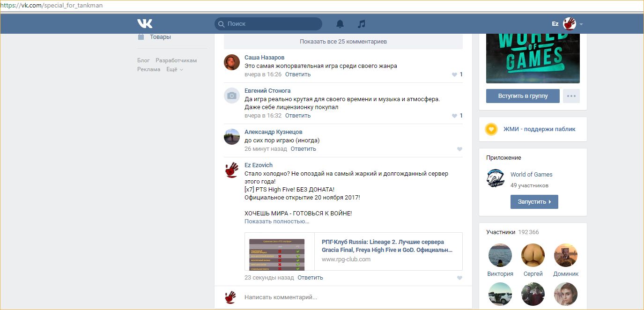Like Саша Назаров's comment heart

click(x=454, y=74)
